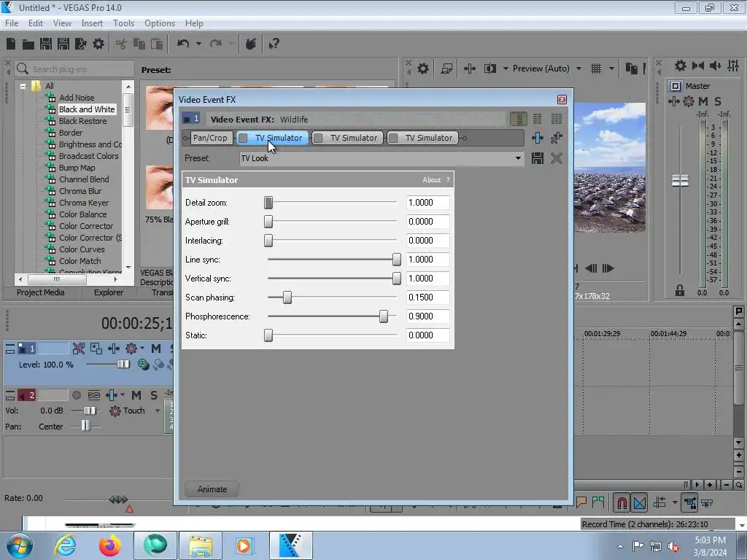Image resolution: width=747 pixels, height=560 pixels.
Task: Open the Undo history dropdown arrow
Action: [198, 44]
